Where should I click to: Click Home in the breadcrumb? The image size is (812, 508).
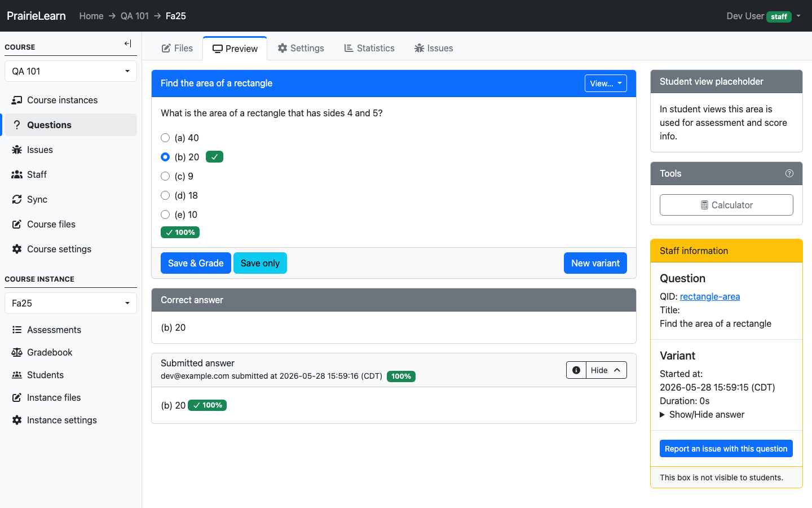(91, 16)
